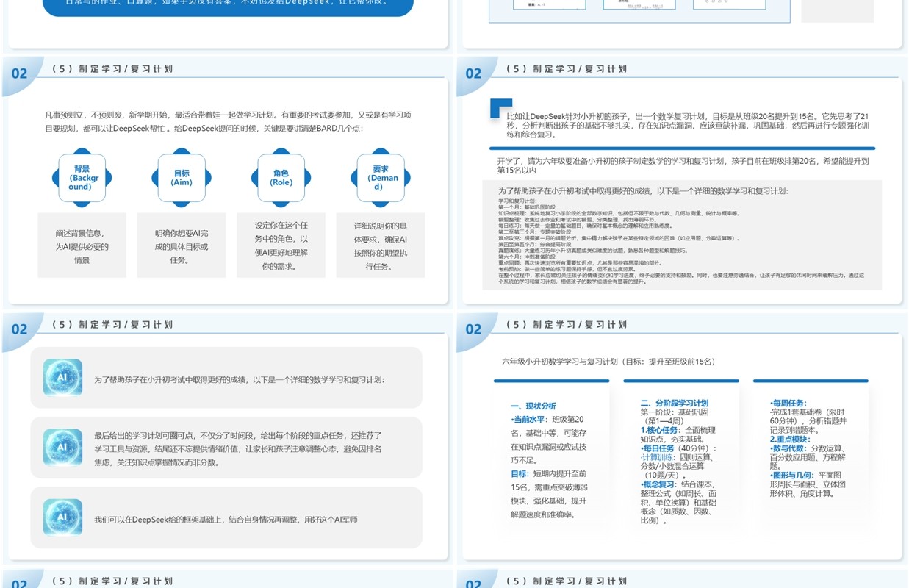Click the AI icon beside '为了帮助孩子在小升初考试' message

(62, 378)
